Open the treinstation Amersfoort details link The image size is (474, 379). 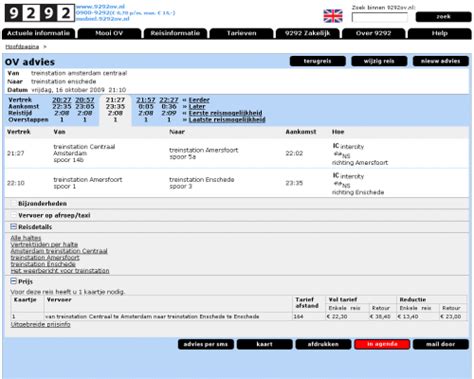click(x=45, y=258)
